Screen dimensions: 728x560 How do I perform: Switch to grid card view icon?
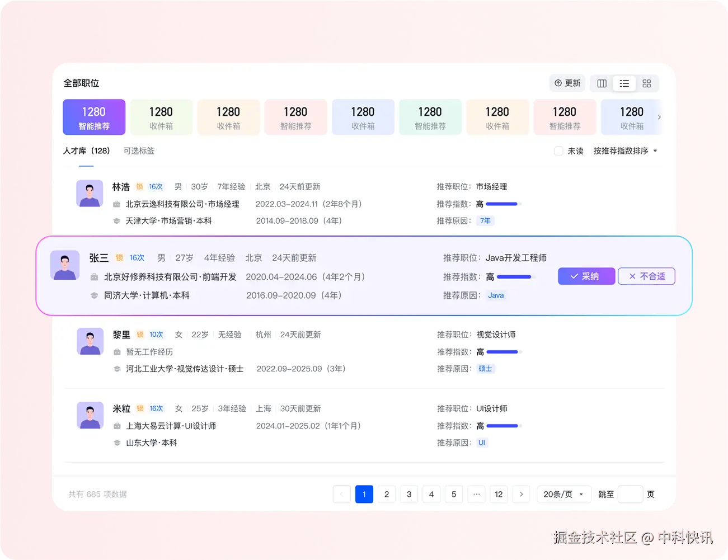point(647,83)
